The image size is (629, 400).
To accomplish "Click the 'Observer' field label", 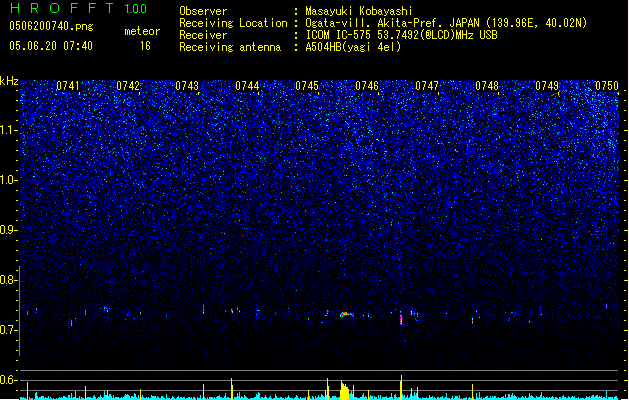I will click(x=203, y=11).
